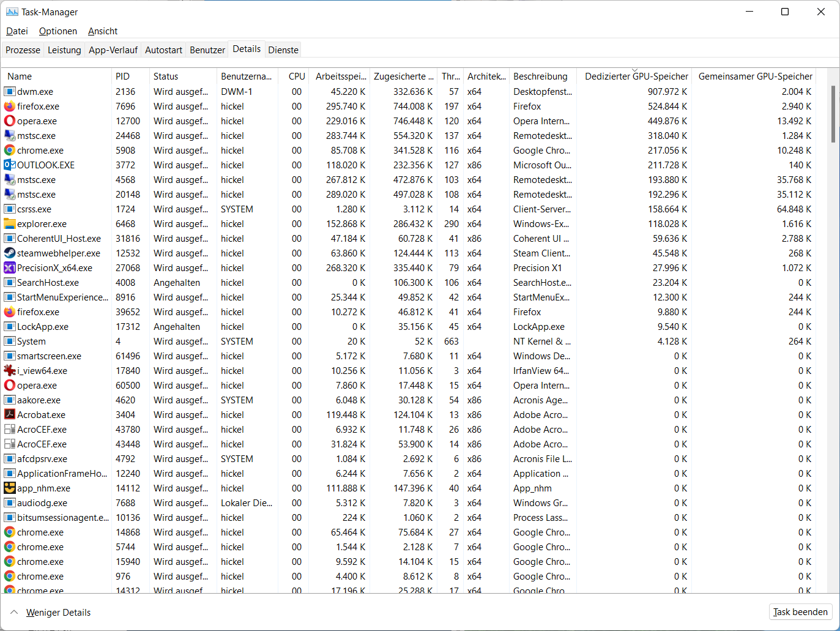Viewport: 840px width, 631px height.
Task: Click mstsc.exe icon for PID 24468
Action: [10, 136]
